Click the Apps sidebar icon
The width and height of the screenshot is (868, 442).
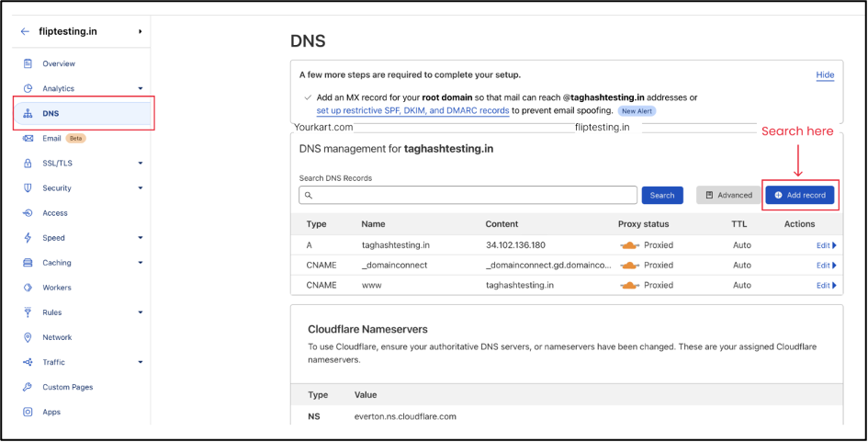[x=28, y=412]
